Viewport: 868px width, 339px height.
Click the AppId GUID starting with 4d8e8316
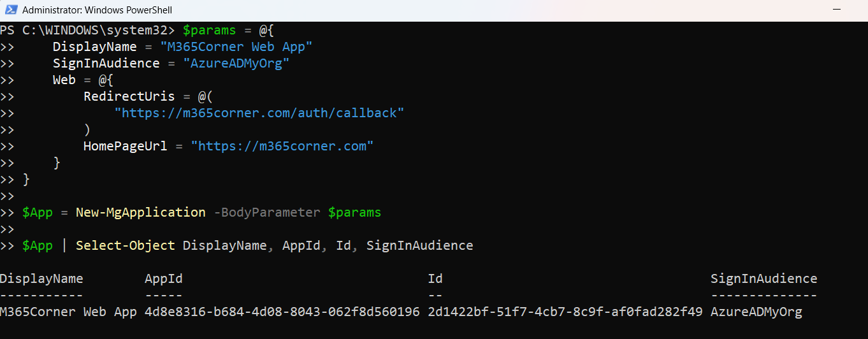[282, 312]
